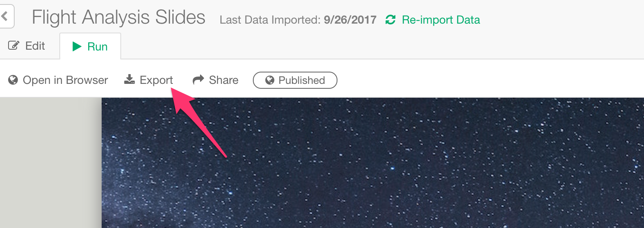The width and height of the screenshot is (644, 228).
Task: Open the Re-import Data link
Action: coord(441,20)
